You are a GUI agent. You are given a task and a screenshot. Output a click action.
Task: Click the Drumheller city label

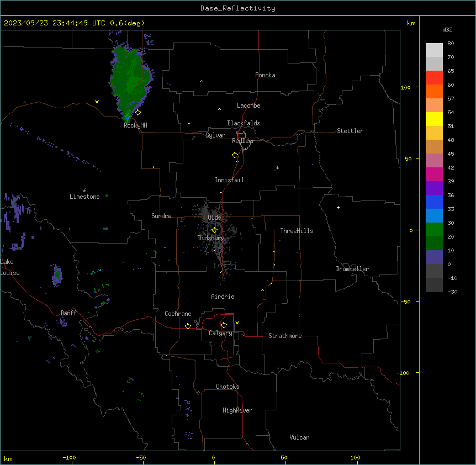352,269
